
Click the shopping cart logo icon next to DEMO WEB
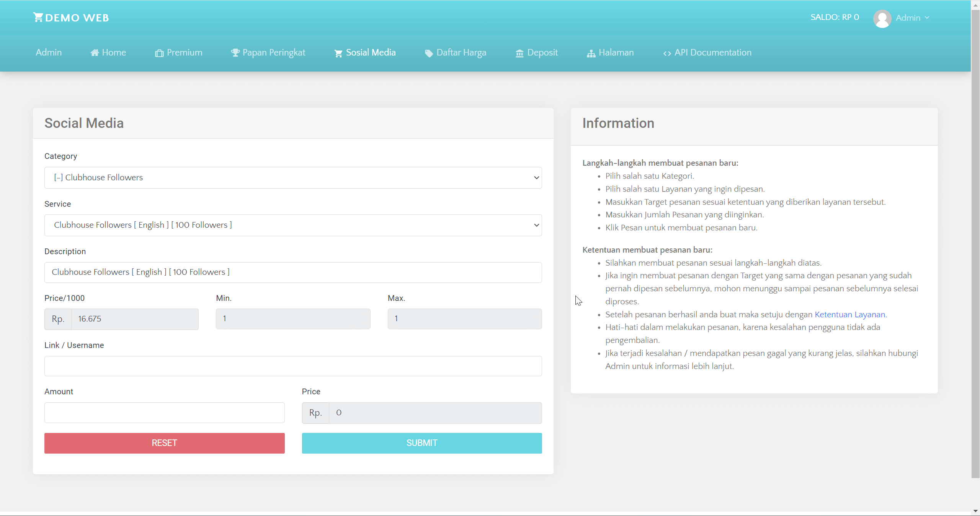(38, 17)
